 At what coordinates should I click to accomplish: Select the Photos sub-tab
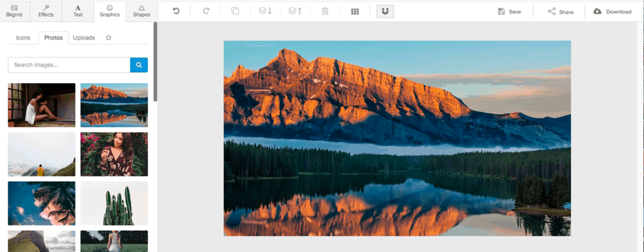tap(53, 38)
